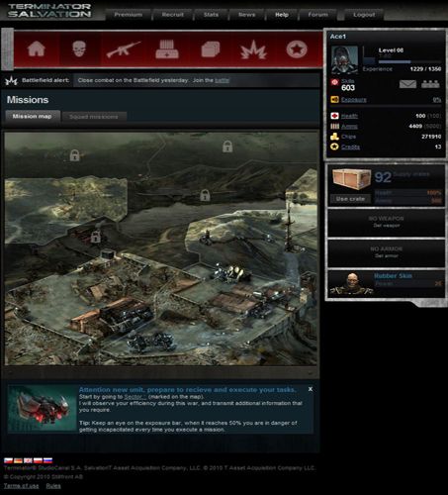Switch to the Squad missions tab
The width and height of the screenshot is (448, 495).
(x=94, y=117)
